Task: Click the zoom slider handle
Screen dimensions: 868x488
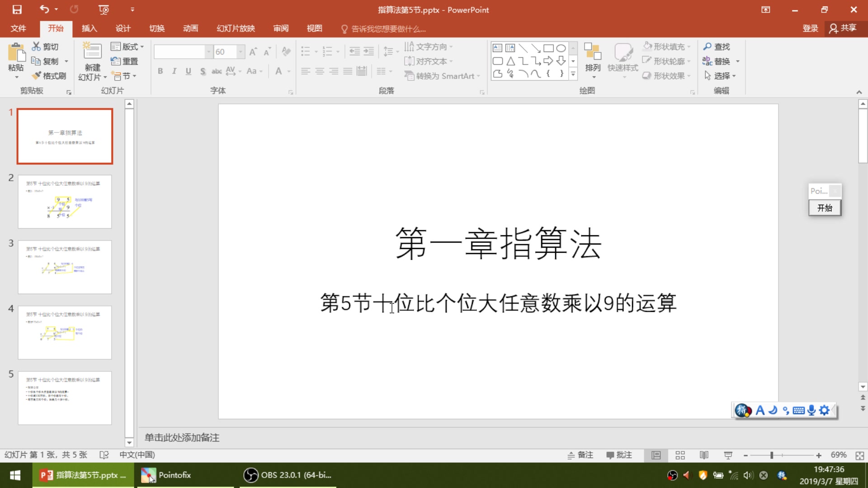Action: pos(772,455)
